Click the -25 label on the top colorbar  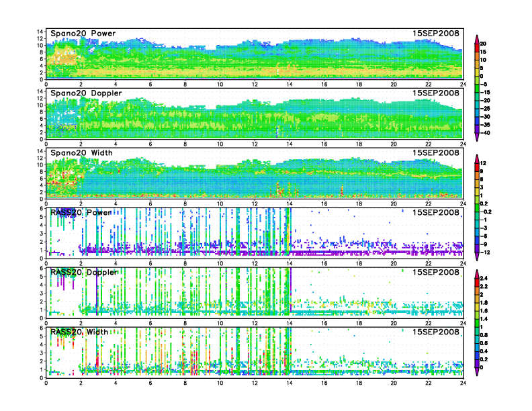(485, 109)
